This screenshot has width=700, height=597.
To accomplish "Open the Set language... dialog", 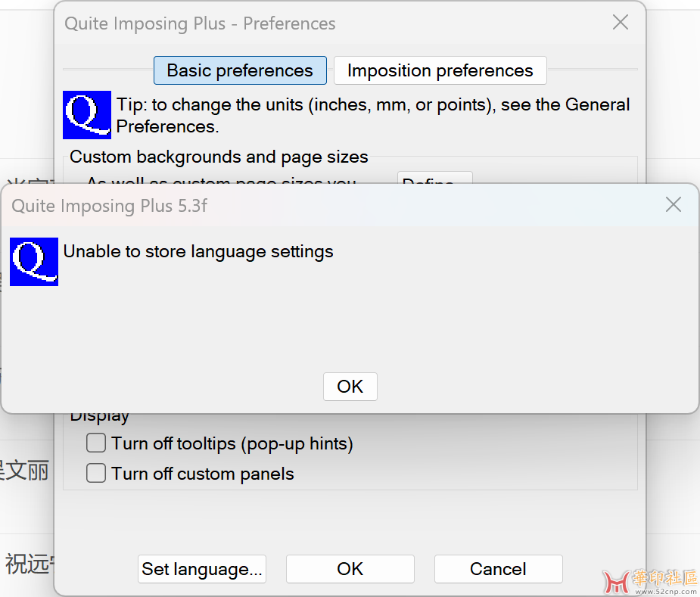I will click(x=202, y=569).
